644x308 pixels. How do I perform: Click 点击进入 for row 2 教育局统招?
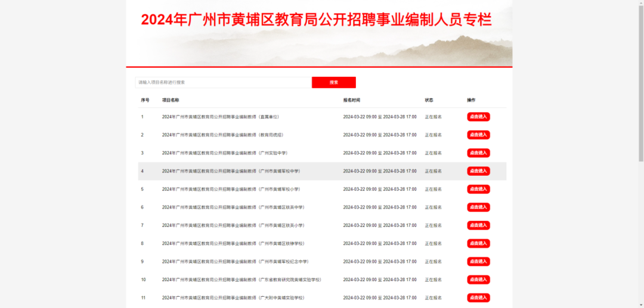point(478,135)
